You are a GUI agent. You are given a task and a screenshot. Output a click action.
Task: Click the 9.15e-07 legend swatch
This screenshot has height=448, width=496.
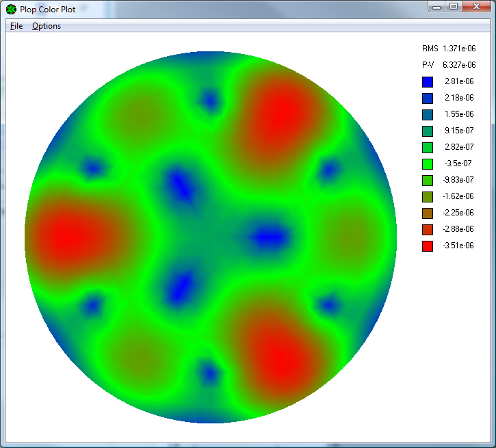coord(428,131)
